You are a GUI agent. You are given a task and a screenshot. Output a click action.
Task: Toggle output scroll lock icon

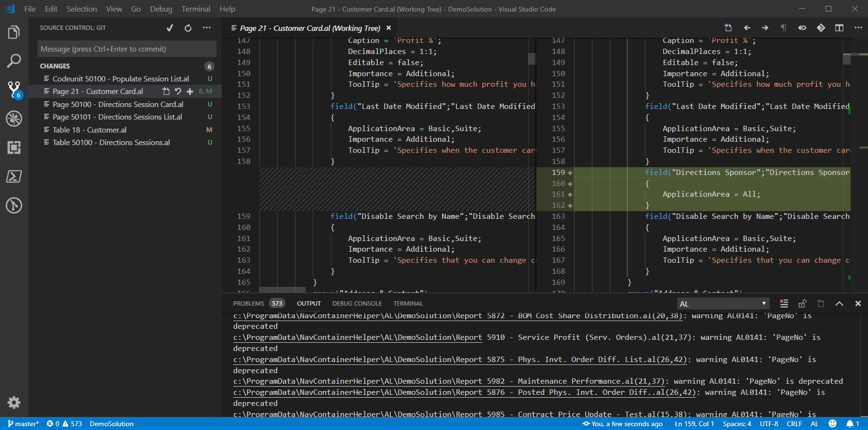(802, 304)
